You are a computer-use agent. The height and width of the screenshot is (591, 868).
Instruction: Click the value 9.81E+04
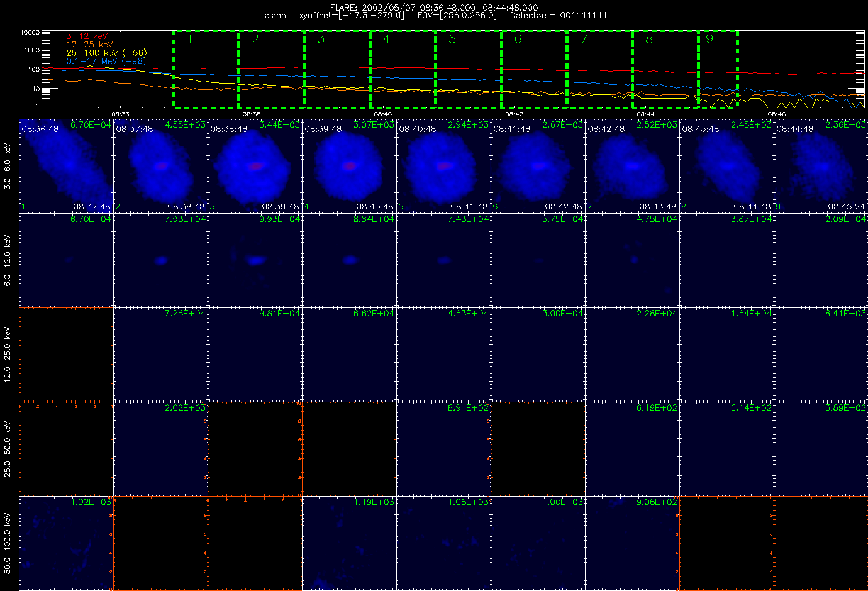(280, 313)
